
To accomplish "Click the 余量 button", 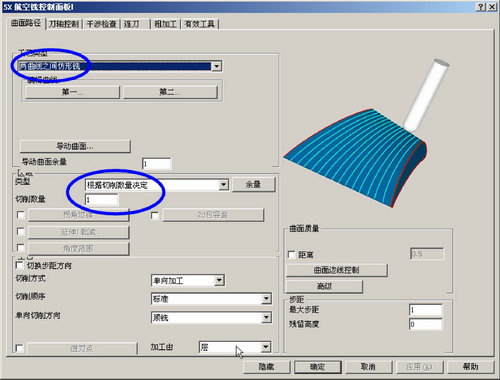I will click(254, 184).
